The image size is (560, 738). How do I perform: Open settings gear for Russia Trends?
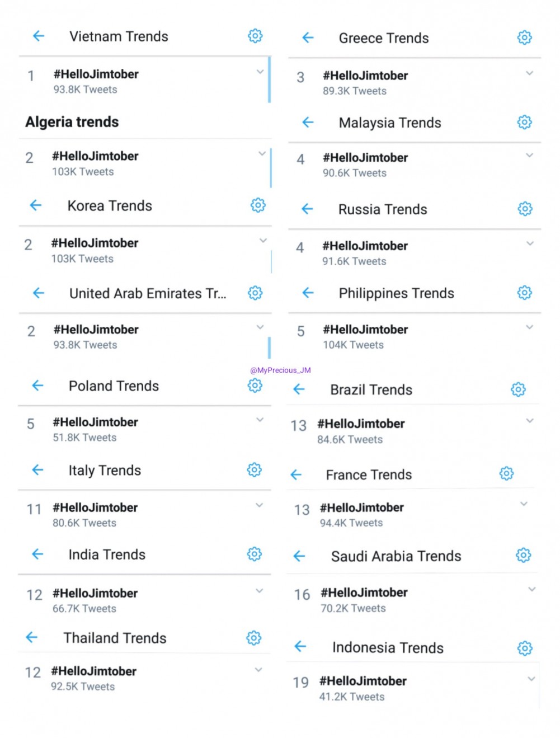pos(525,209)
